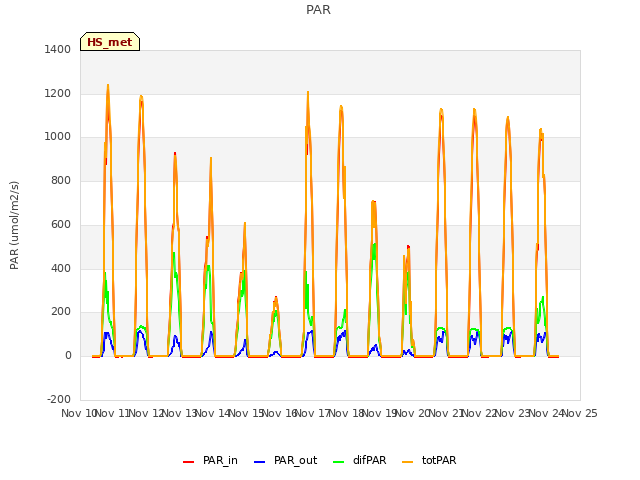
Task: Click the 200 y-axis tick label
Action: 61,312
